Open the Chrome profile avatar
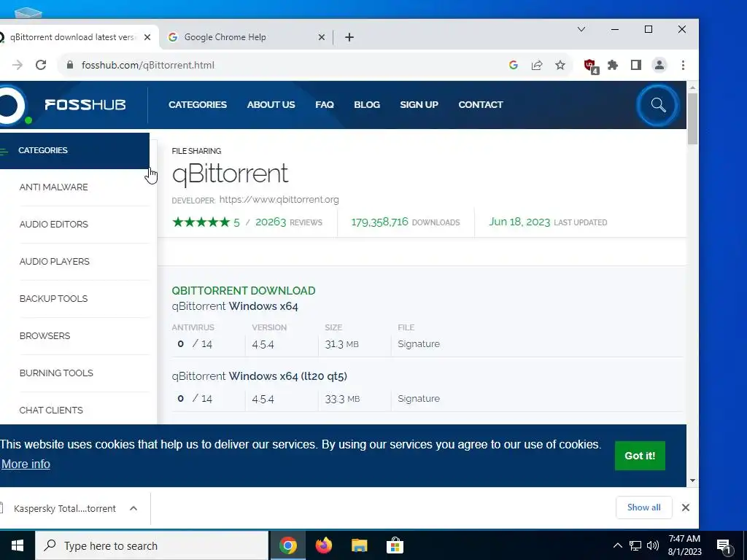Screen dimensions: 747x560 659,65
